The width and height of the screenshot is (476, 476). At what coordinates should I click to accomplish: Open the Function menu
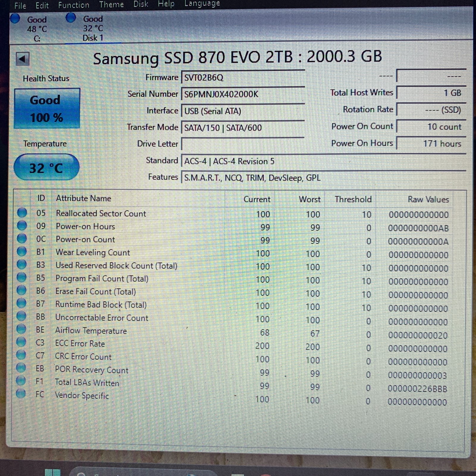click(x=73, y=5)
